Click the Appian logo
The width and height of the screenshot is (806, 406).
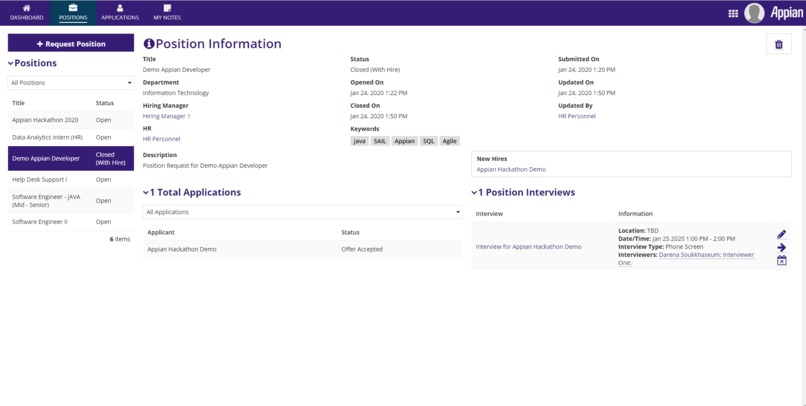[786, 13]
